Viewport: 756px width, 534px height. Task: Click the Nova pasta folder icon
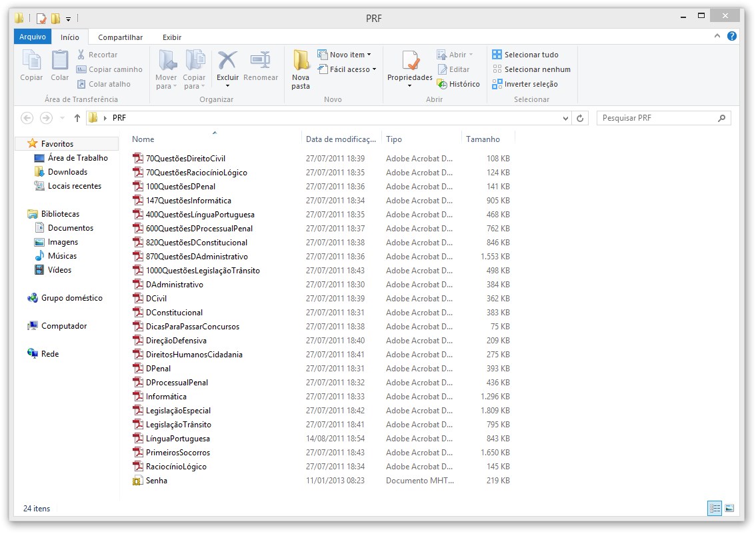301,61
